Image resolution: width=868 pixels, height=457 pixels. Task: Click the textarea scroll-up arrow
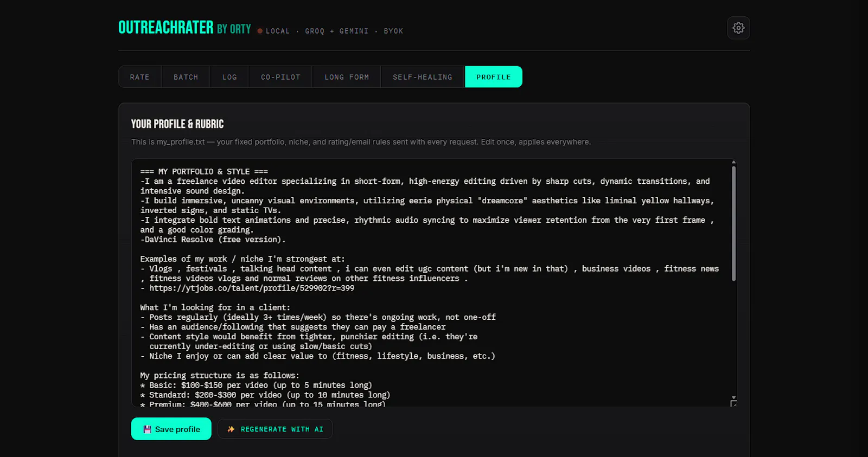click(x=733, y=162)
